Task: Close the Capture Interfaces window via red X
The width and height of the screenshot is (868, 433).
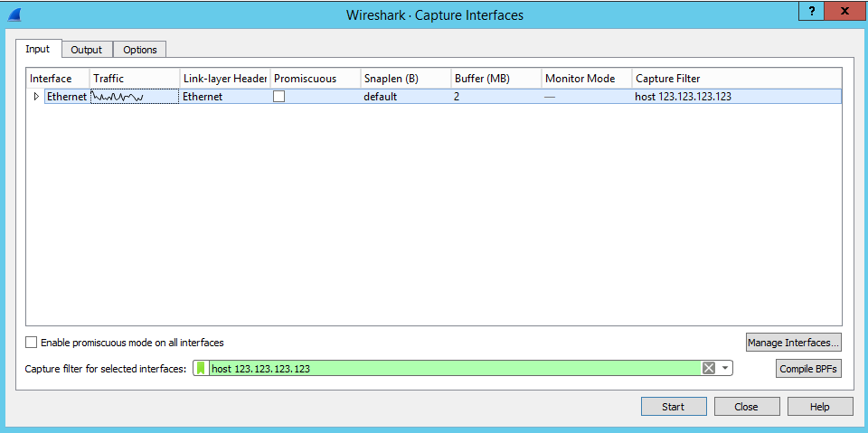Action: [x=844, y=11]
